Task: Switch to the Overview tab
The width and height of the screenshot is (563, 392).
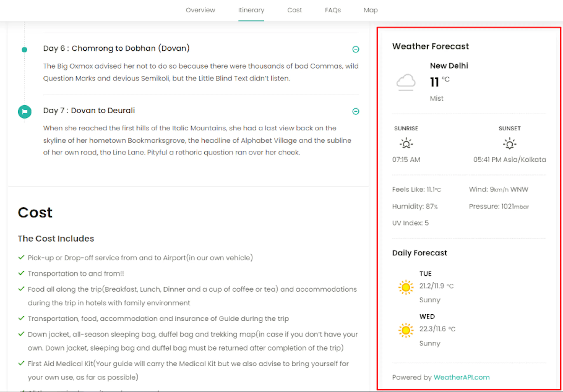Action: (x=200, y=10)
